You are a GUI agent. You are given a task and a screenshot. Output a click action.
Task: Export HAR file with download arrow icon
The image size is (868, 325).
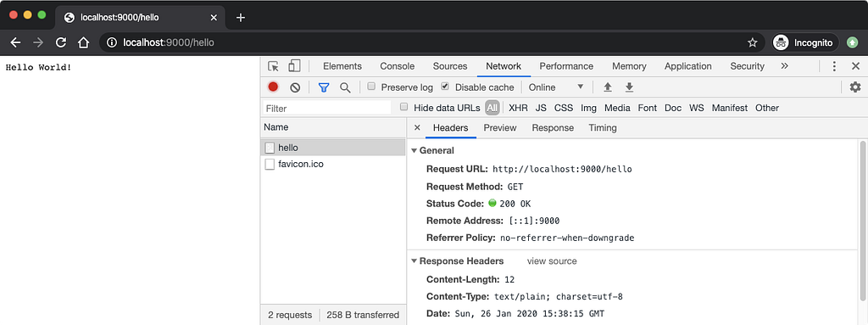629,87
